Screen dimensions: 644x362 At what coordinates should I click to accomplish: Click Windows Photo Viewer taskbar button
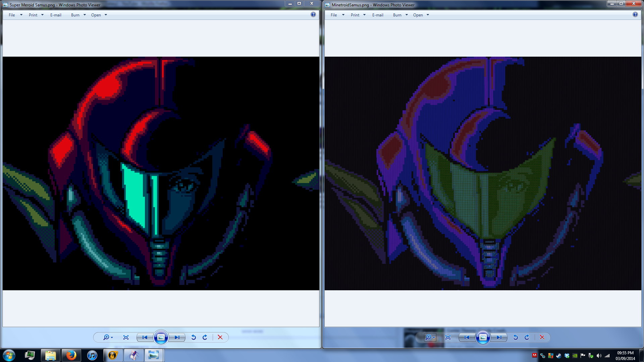(154, 355)
